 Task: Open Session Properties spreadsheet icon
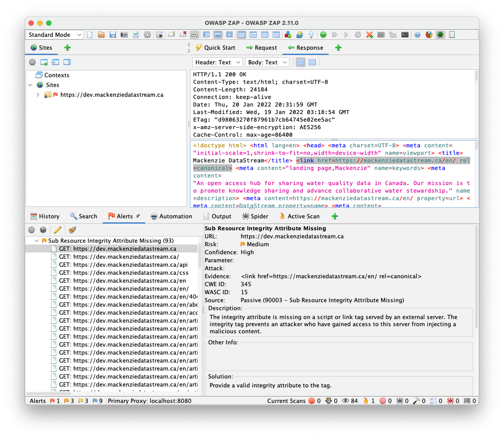pos(136,35)
